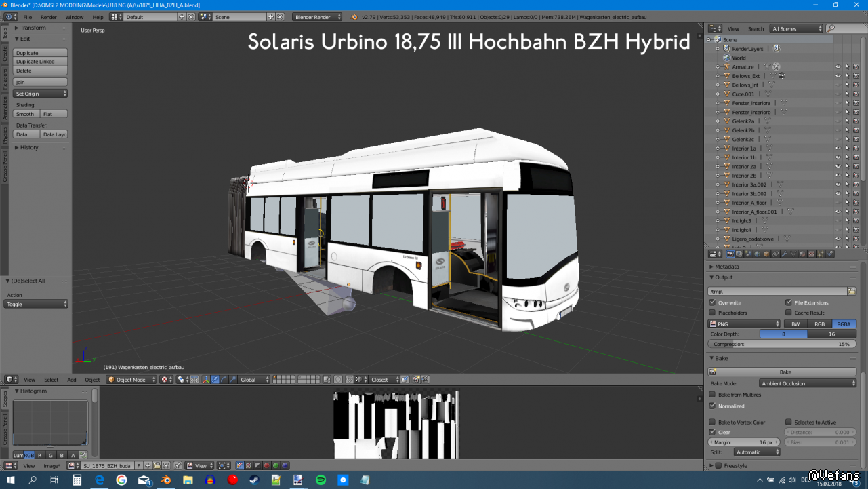Screen dimensions: 868x489
Task: Select the translate manipulator arrow icon
Action: [215, 380]
